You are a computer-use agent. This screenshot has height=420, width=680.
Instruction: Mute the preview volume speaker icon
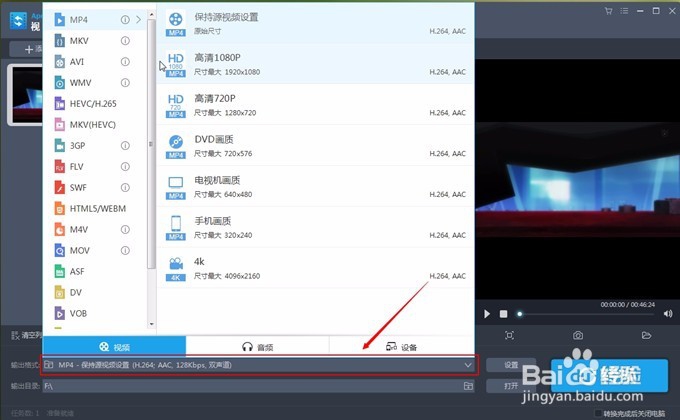pyautogui.click(x=668, y=314)
